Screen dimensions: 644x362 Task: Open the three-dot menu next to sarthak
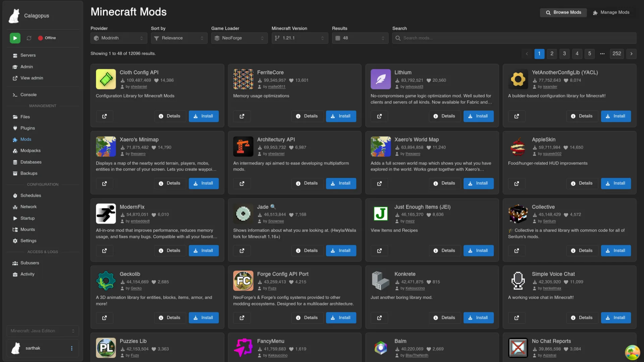(71, 348)
